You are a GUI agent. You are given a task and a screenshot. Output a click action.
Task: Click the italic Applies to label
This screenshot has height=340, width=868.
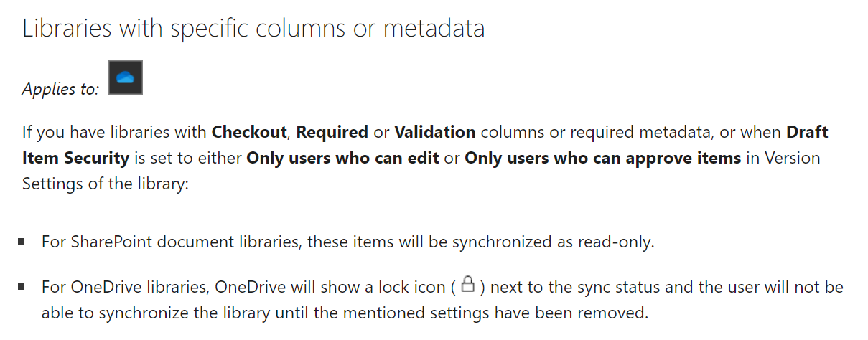(61, 89)
